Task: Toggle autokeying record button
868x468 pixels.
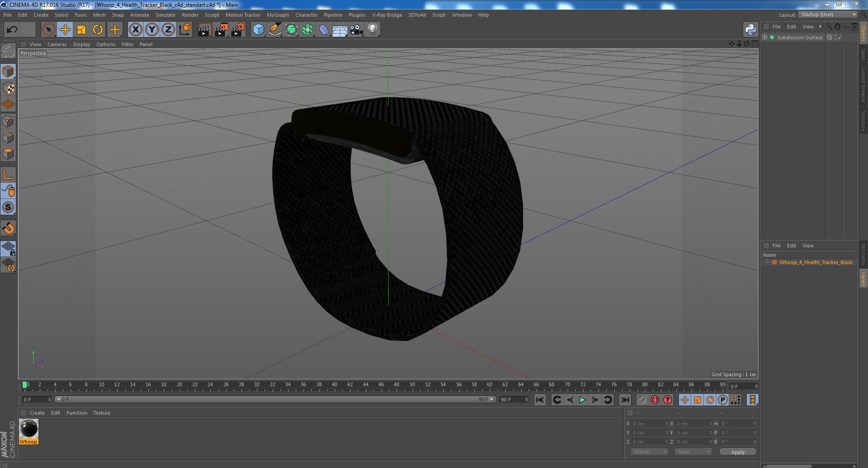Action: tap(655, 400)
